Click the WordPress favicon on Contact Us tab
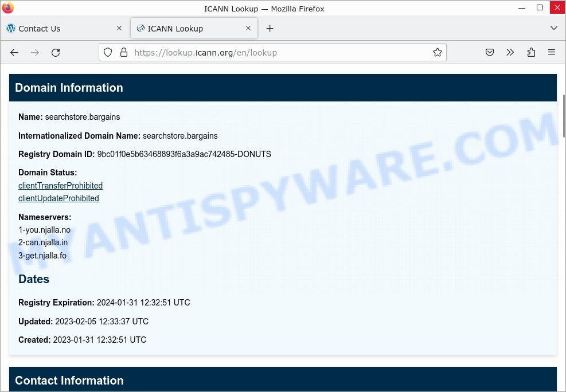Screen dimensions: 566x392 click(11, 28)
